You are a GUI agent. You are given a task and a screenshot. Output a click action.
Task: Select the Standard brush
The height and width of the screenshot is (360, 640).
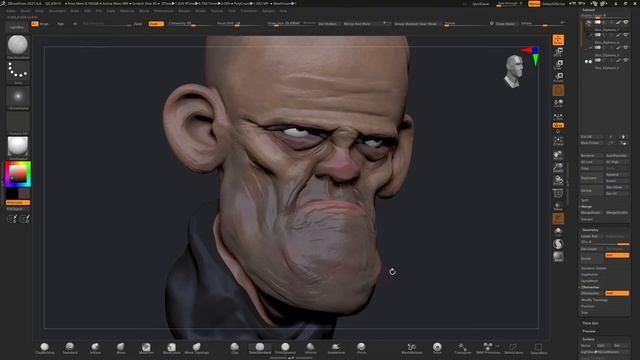click(x=70, y=348)
